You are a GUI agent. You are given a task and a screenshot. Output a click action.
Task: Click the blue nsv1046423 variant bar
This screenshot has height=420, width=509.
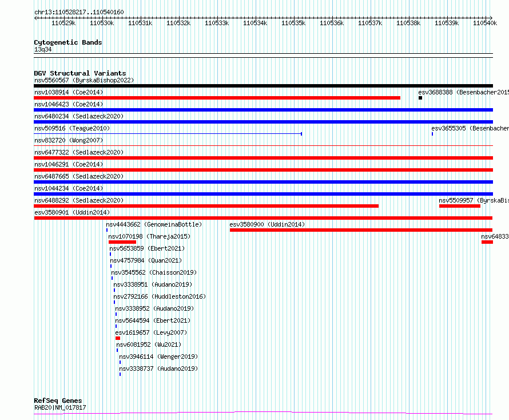(x=263, y=110)
